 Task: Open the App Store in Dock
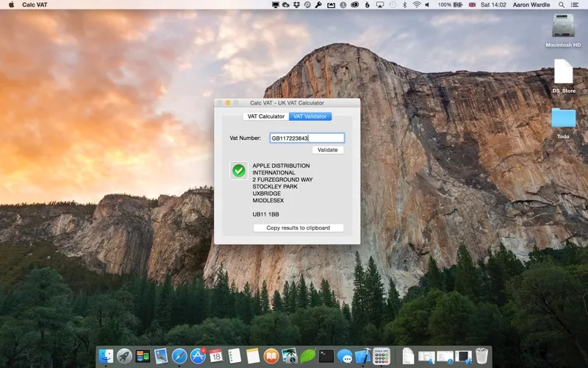[198, 355]
